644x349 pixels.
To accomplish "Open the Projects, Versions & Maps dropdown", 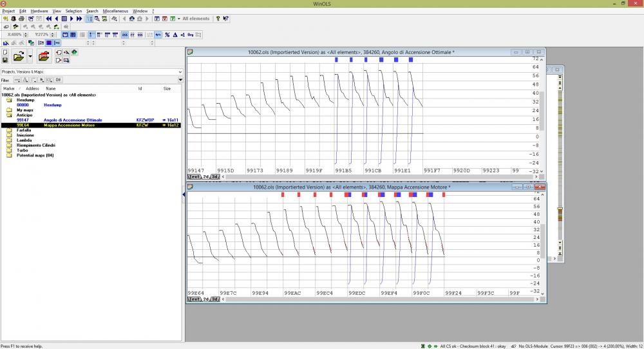I will point(180,71).
